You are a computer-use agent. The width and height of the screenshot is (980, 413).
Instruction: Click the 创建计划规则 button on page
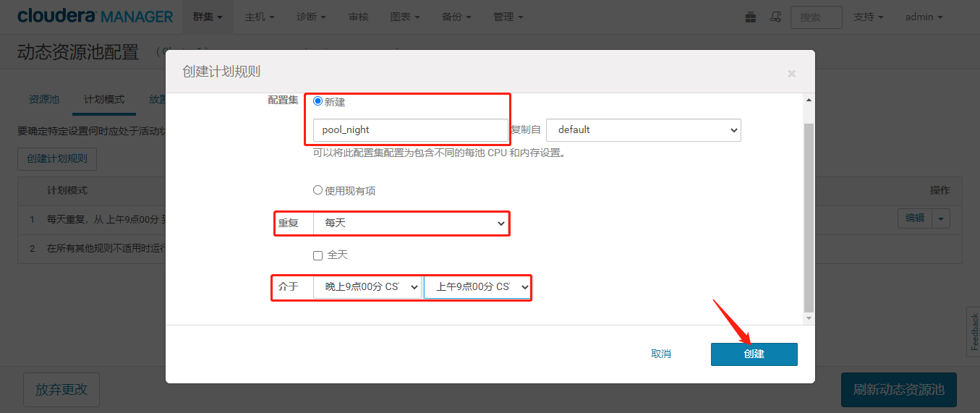coord(57,159)
